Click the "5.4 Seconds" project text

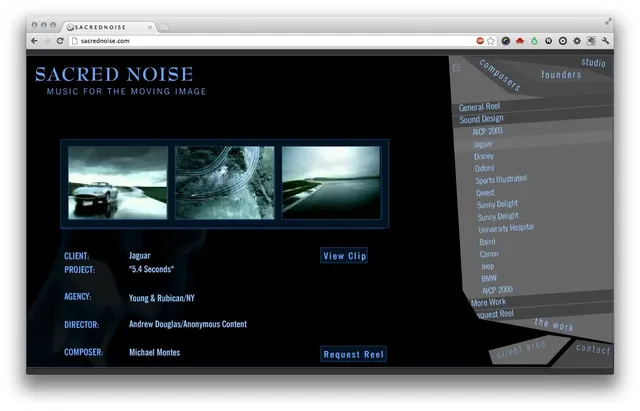click(x=151, y=269)
